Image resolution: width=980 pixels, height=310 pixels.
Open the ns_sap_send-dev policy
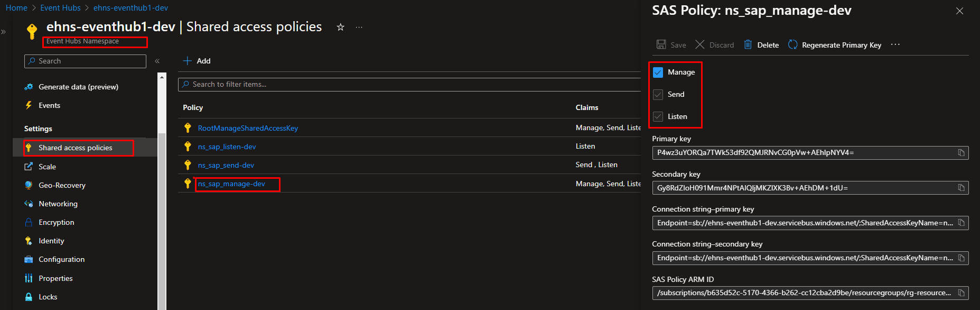[x=226, y=165]
